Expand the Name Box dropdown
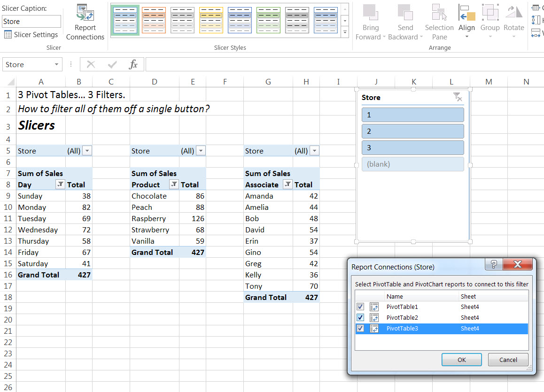 pos(56,65)
